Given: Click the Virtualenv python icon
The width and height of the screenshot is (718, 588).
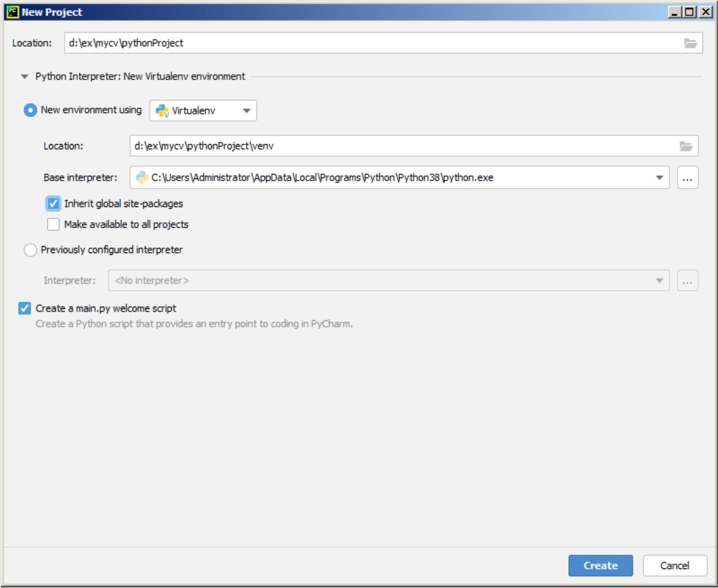Looking at the screenshot, I should 162,111.
